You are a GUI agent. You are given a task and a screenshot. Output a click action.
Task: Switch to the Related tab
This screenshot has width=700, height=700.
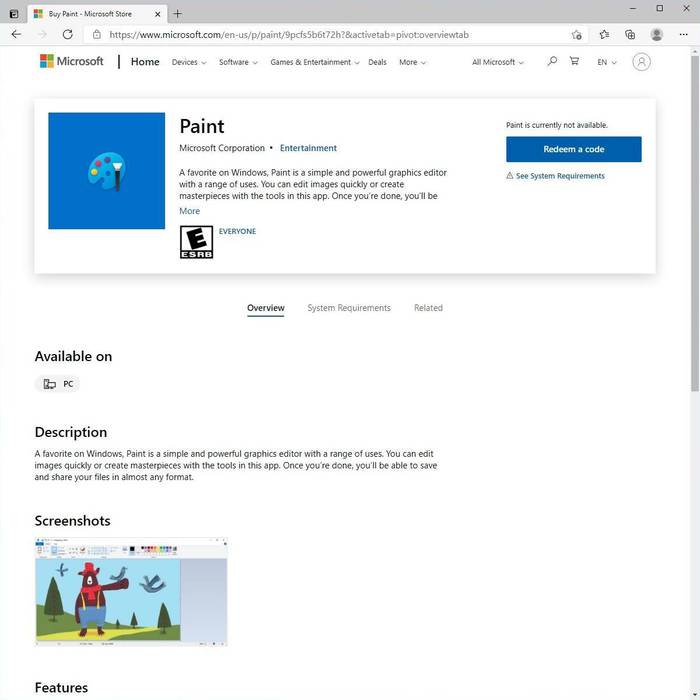[428, 308]
